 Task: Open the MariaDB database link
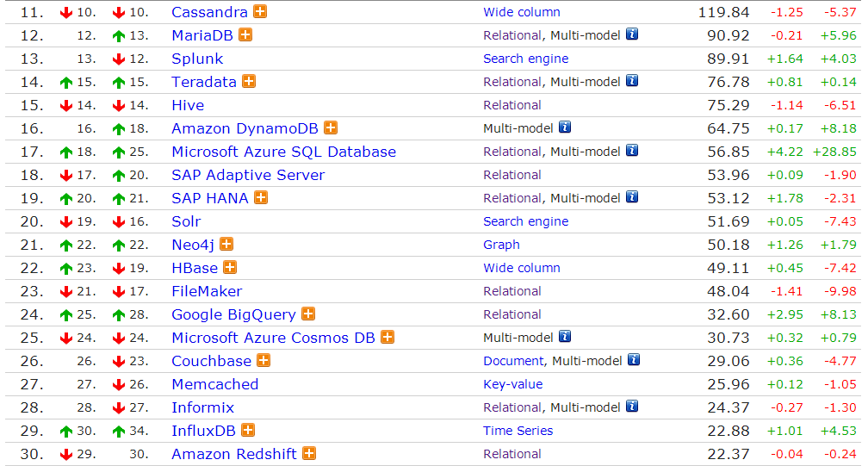click(202, 35)
